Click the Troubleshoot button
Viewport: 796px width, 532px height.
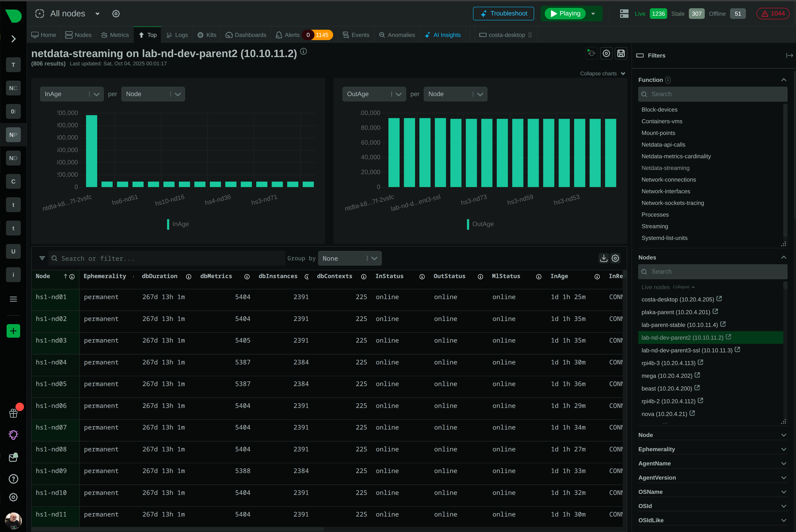503,14
